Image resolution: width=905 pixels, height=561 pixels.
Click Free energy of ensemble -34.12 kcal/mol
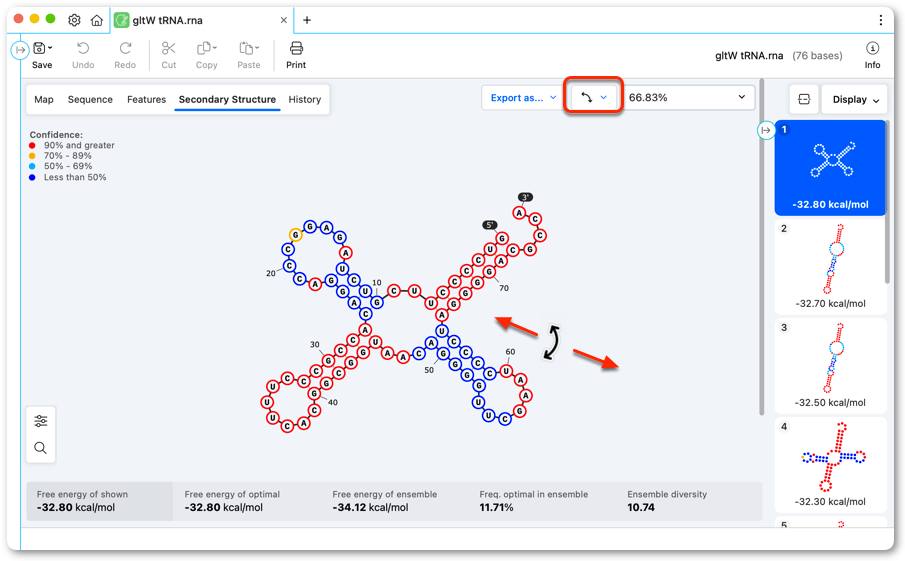[x=370, y=507]
